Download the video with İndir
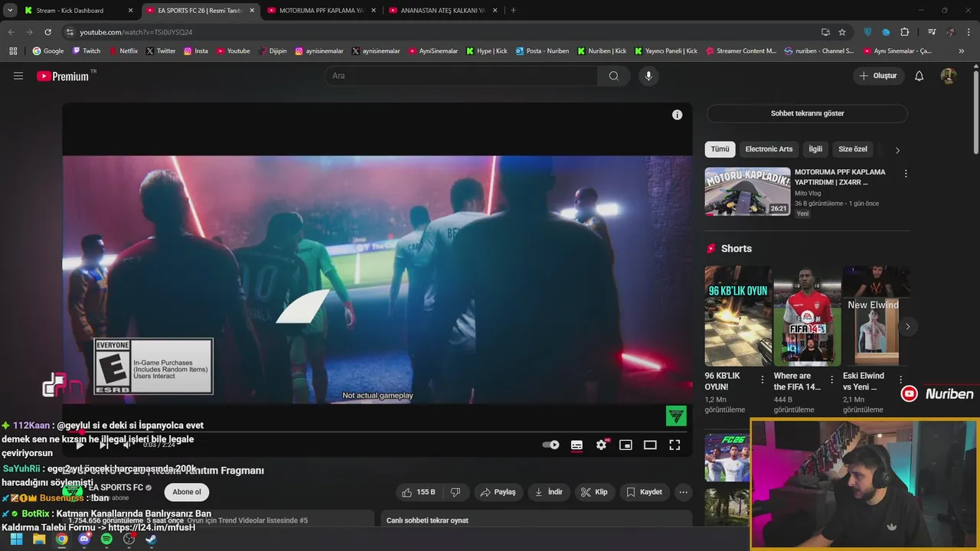The height and width of the screenshot is (551, 980). coord(549,492)
